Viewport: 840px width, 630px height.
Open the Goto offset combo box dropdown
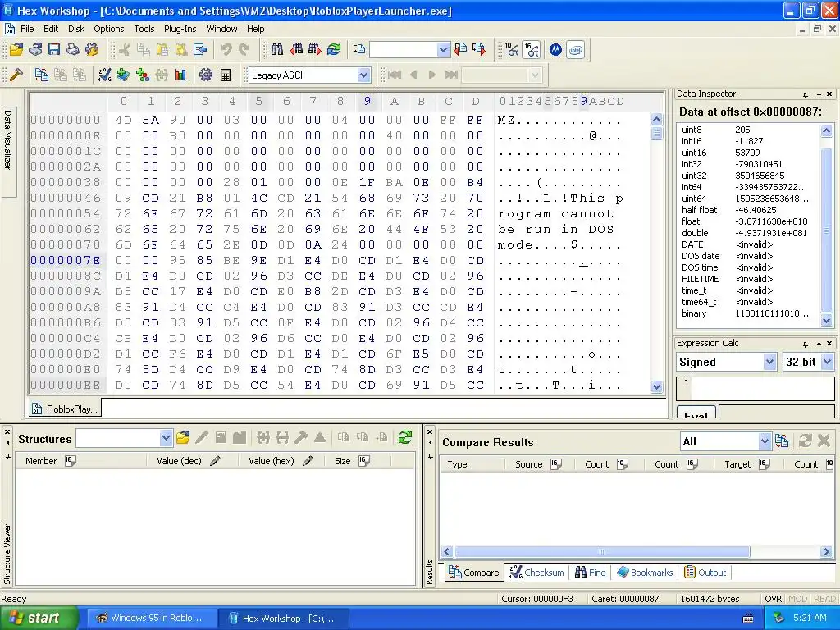443,50
